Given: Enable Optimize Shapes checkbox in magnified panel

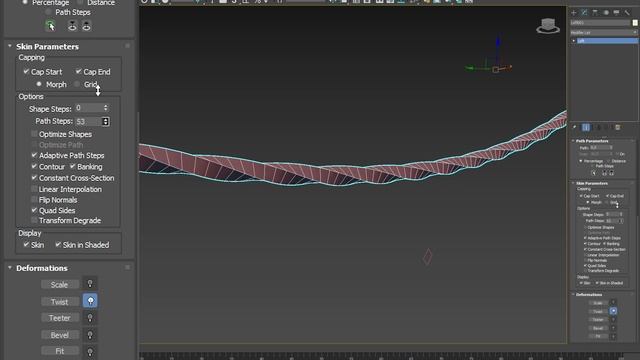Looking at the screenshot, I should pyautogui.click(x=34, y=134).
